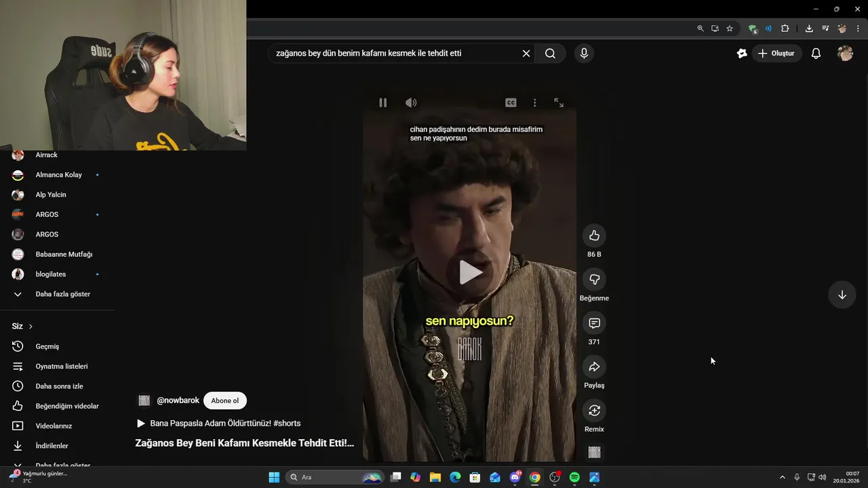This screenshot has height=488, width=868.
Task: Show Chrome downloads
Action: point(809,28)
